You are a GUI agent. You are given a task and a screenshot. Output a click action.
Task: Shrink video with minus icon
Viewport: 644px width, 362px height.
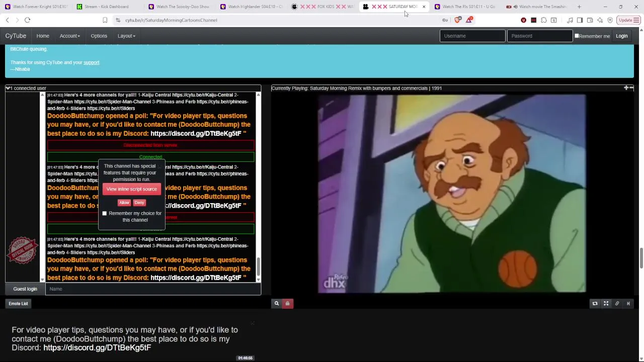click(x=631, y=88)
